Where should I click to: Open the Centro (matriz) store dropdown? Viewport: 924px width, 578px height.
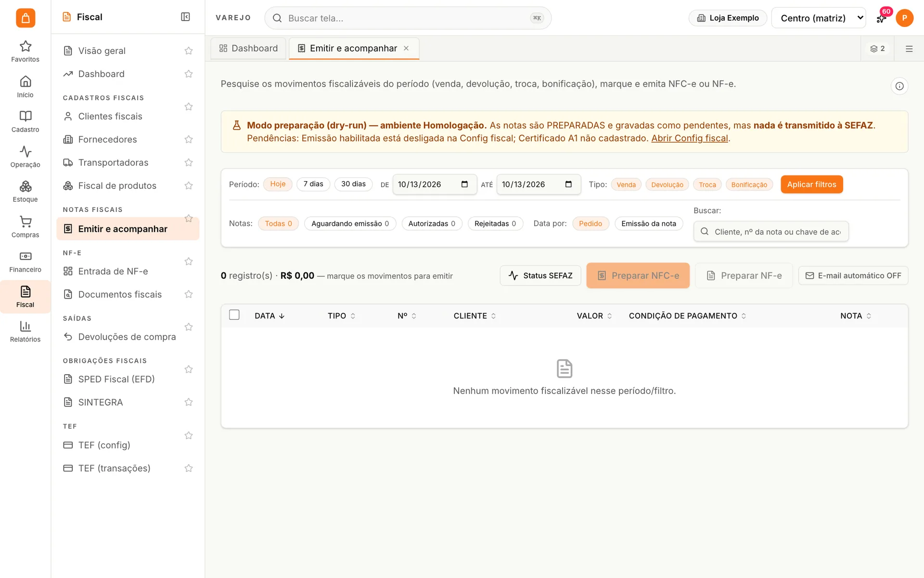(819, 18)
